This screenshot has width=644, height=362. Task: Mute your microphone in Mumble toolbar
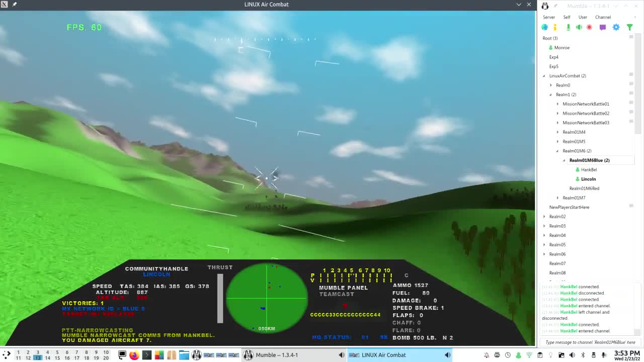[x=568, y=27]
